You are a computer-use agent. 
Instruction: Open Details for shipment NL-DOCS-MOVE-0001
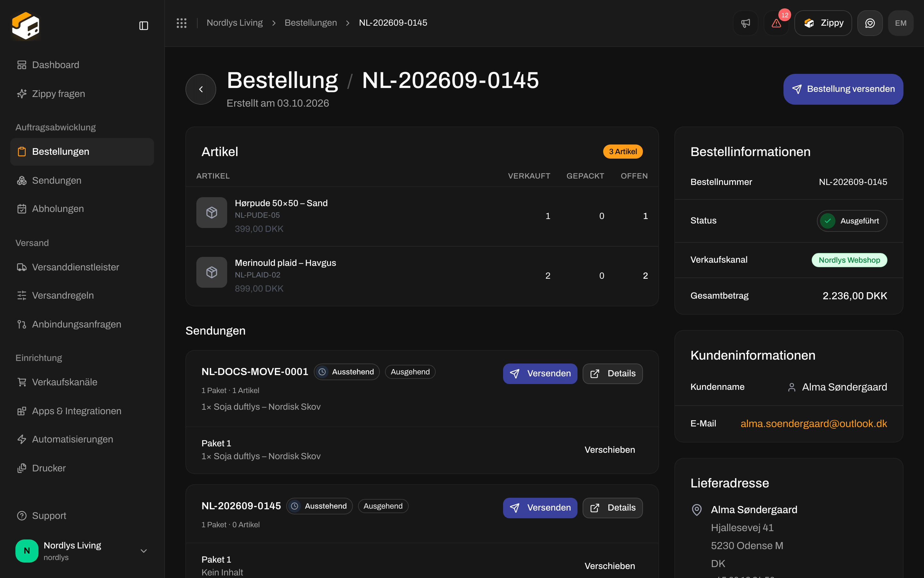[x=612, y=373]
